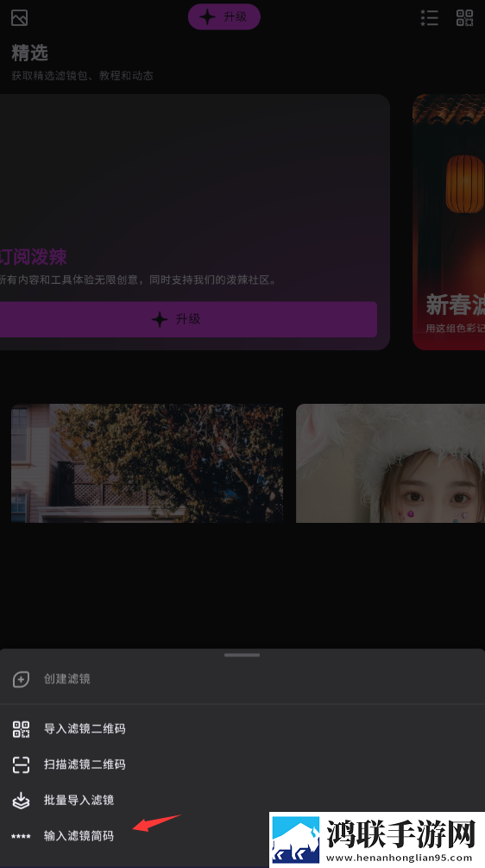The width and height of the screenshot is (485, 868).
Task: Tap the sparkle icon in the top 升级 pill
Action: [207, 16]
